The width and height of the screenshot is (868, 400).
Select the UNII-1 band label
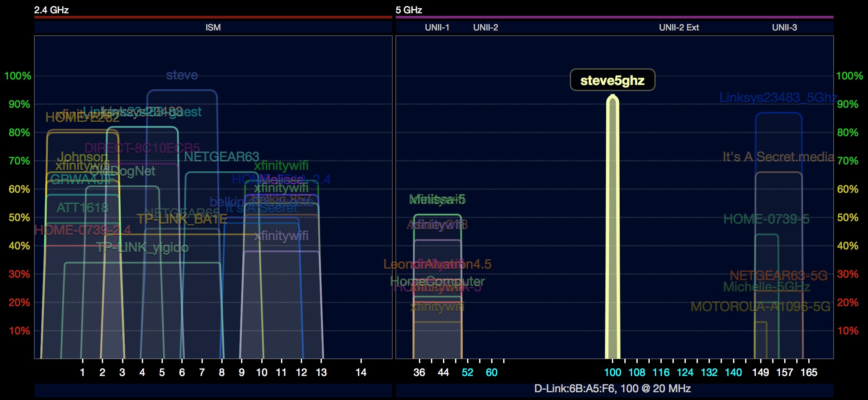[x=437, y=27]
